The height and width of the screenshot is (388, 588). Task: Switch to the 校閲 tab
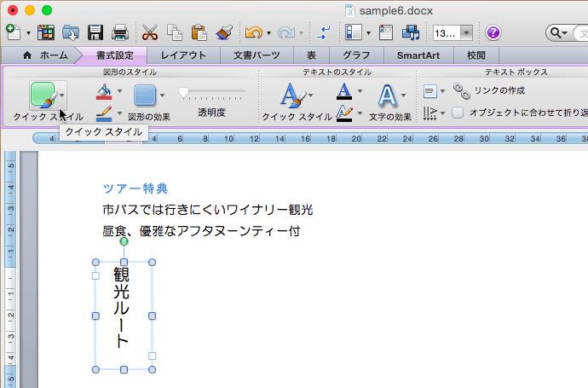476,55
